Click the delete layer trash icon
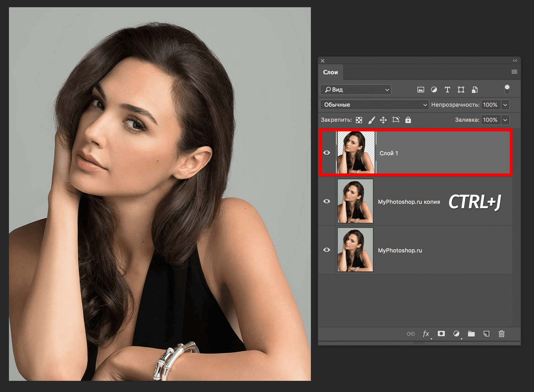The height and width of the screenshot is (392, 534). (x=501, y=334)
